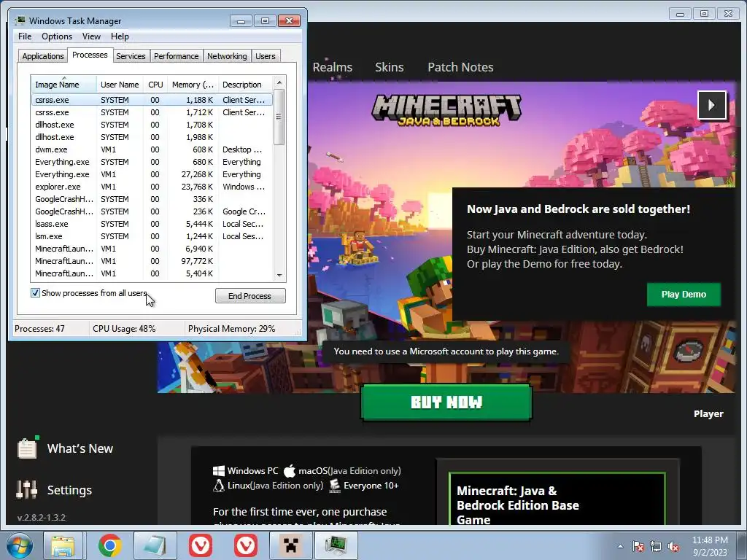
Task: Click the Player account label
Action: tap(708, 414)
